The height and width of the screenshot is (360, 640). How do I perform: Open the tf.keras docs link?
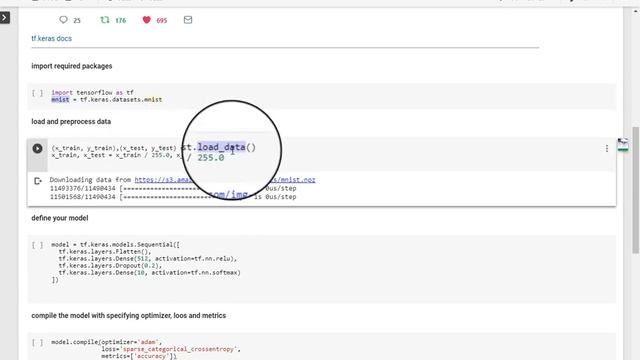point(51,38)
